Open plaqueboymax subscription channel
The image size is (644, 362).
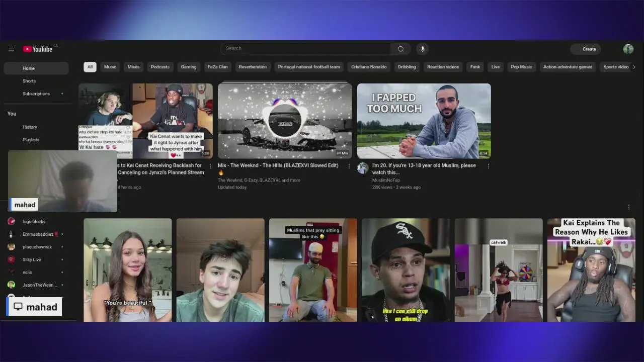(36, 247)
